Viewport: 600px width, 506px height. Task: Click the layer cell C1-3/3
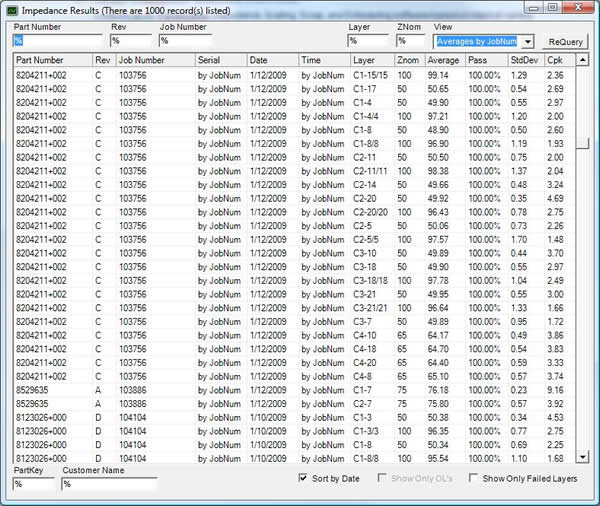pos(366,431)
